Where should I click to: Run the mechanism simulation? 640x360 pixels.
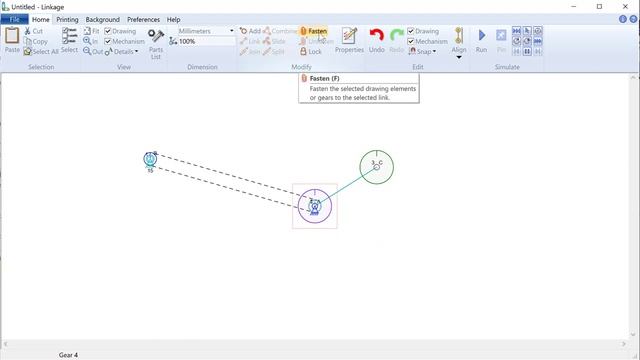point(481,40)
